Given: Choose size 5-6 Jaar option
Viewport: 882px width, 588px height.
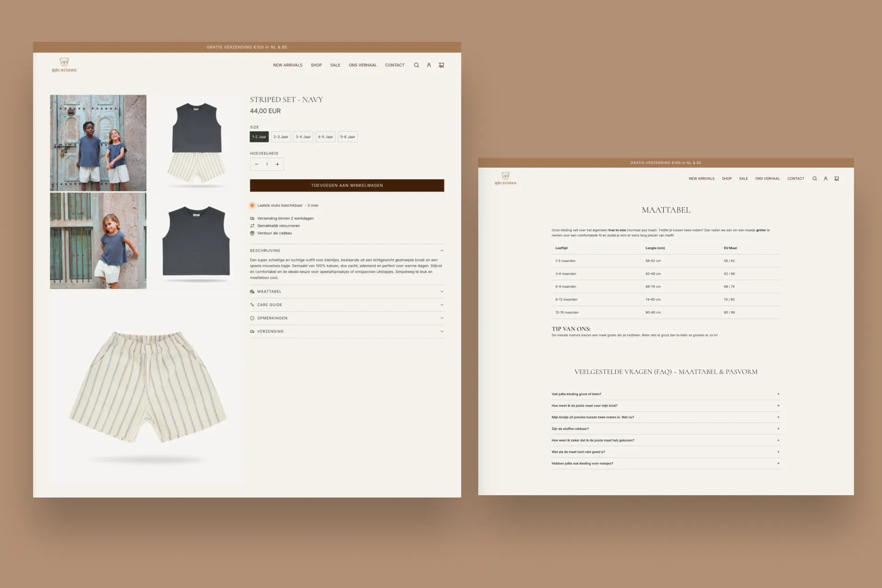Looking at the screenshot, I should pos(348,137).
